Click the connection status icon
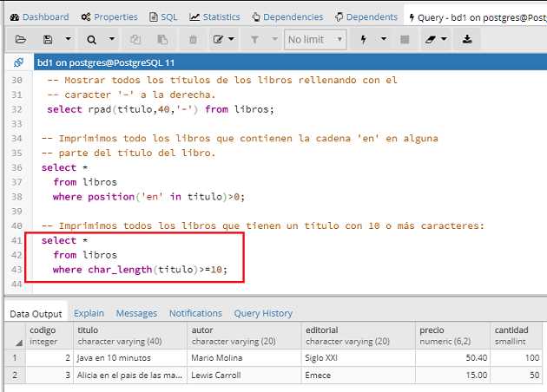 (18, 62)
